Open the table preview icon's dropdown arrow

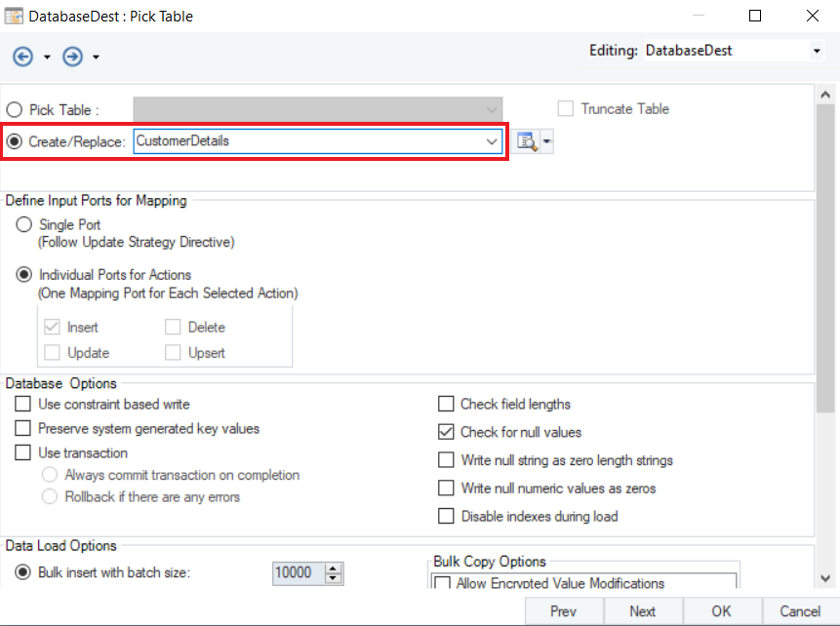point(546,142)
